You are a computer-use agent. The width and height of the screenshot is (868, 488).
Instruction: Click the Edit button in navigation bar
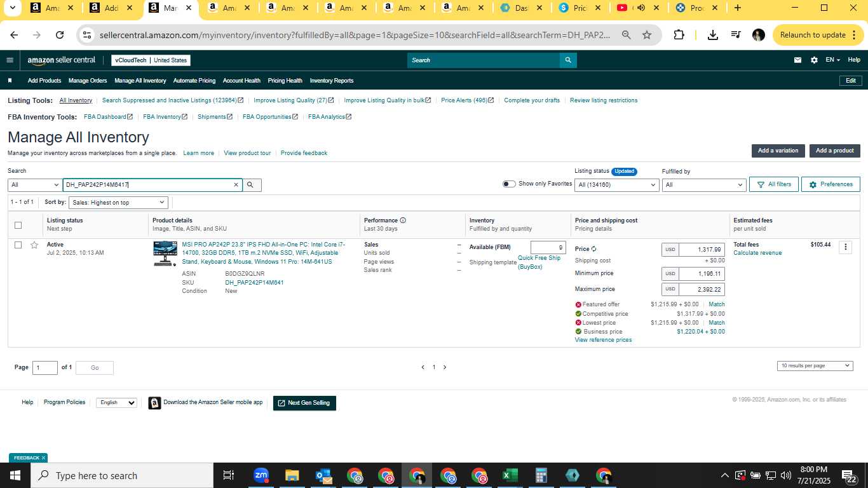(851, 81)
